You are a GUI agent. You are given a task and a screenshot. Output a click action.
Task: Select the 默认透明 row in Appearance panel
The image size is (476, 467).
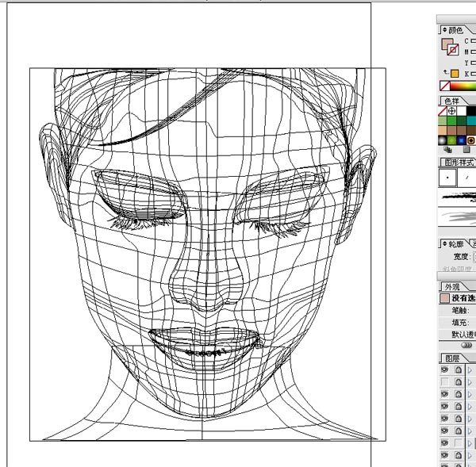(457, 335)
